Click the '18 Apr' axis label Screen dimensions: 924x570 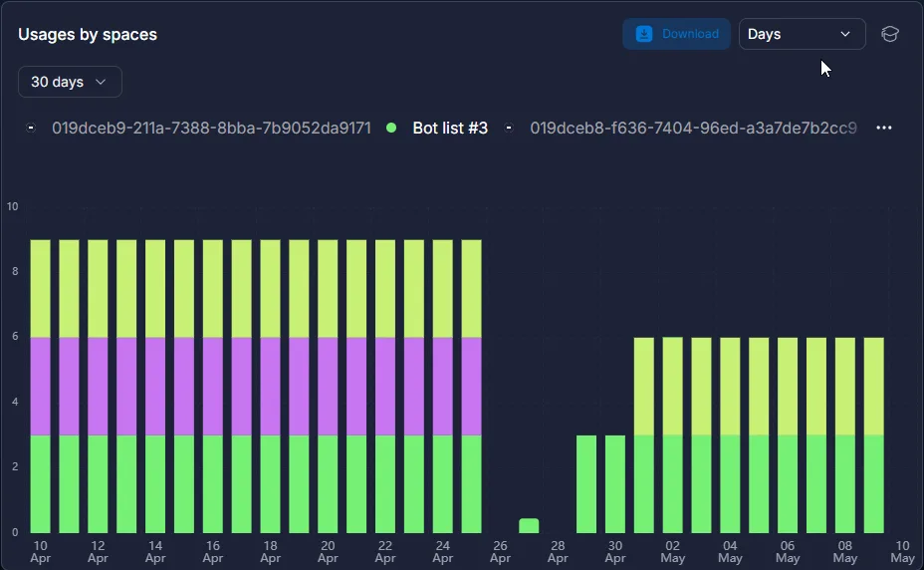point(271,552)
